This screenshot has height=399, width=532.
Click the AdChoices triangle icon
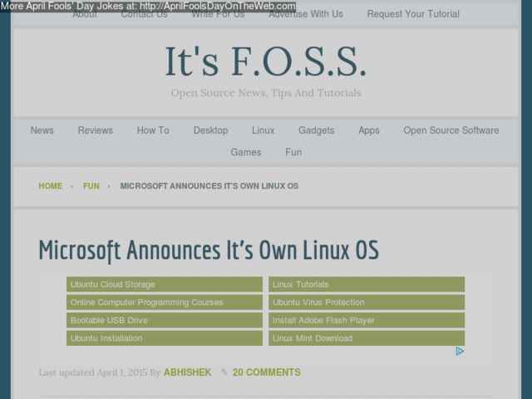[460, 351]
